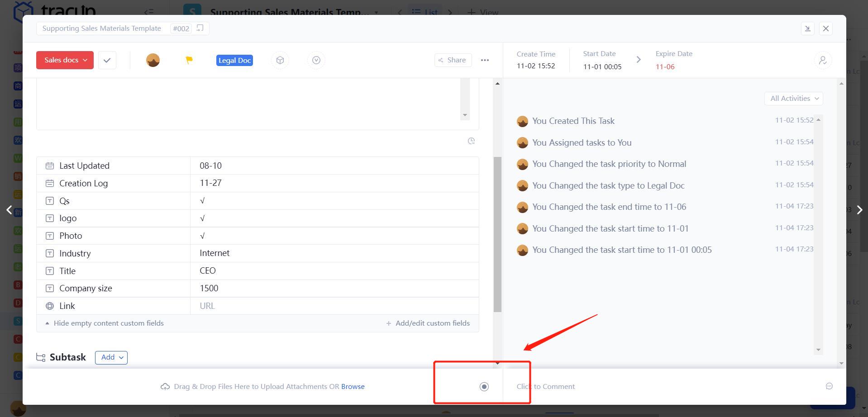The image size is (868, 417).
Task: Click Add/edit custom fields
Action: pyautogui.click(x=428, y=323)
